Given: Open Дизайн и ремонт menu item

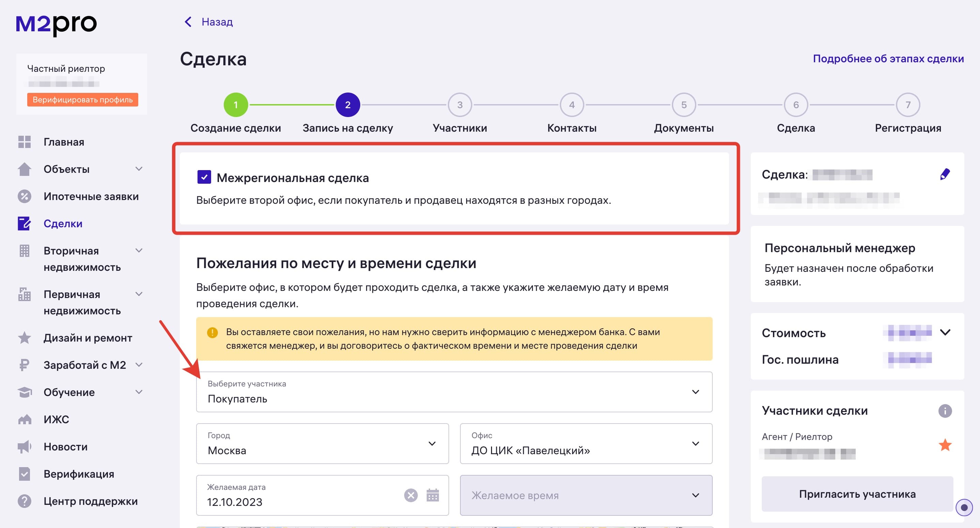Looking at the screenshot, I should [x=88, y=337].
